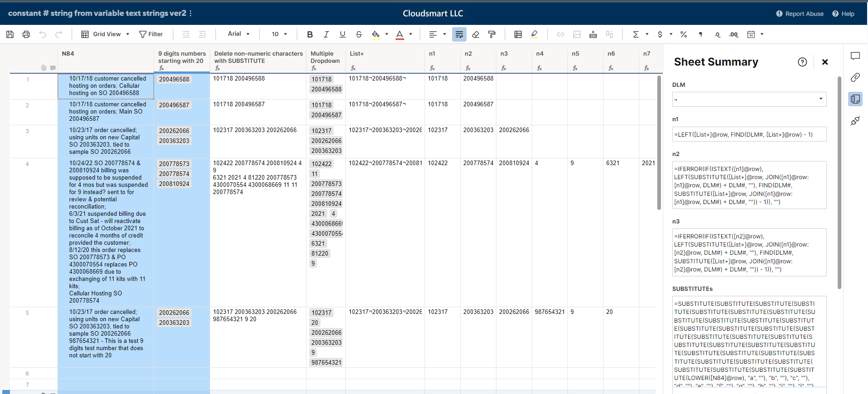Click the conditional formatting grid icon

click(x=518, y=34)
